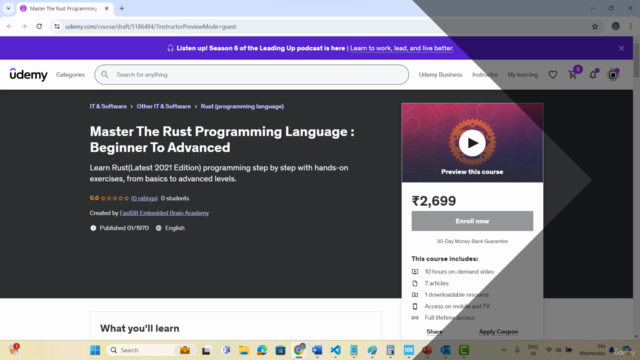Open the Instructor menu

485,75
